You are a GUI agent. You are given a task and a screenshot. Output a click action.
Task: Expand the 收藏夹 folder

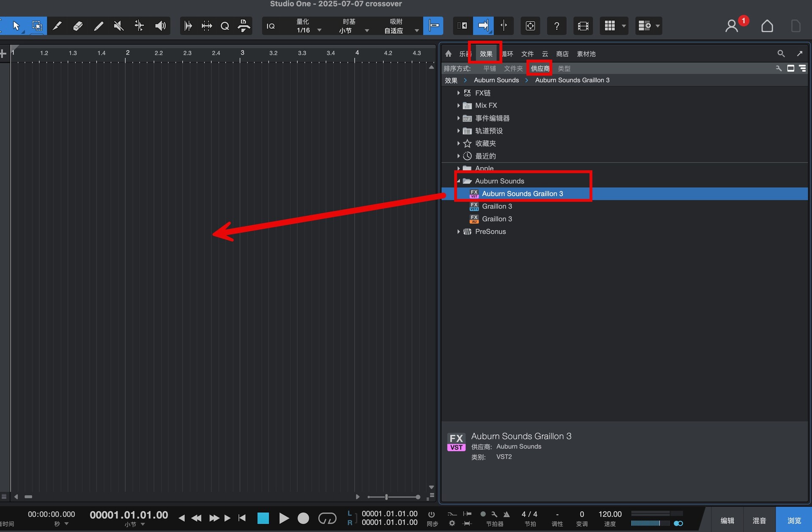pyautogui.click(x=458, y=143)
